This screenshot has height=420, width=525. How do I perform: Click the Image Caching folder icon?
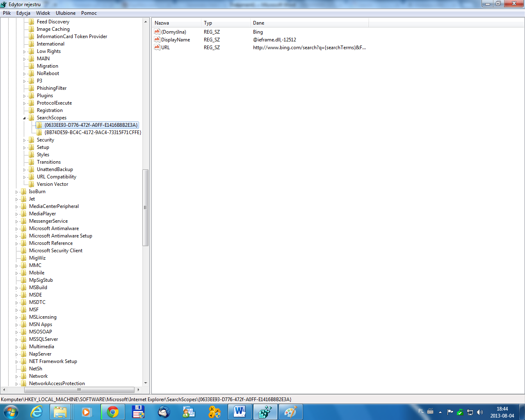point(32,29)
